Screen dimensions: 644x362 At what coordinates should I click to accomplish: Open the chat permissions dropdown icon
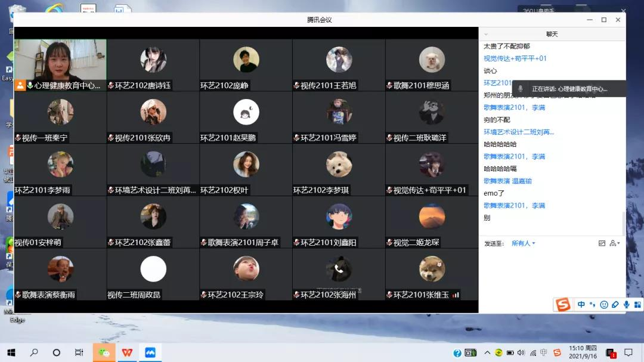tap(615, 243)
